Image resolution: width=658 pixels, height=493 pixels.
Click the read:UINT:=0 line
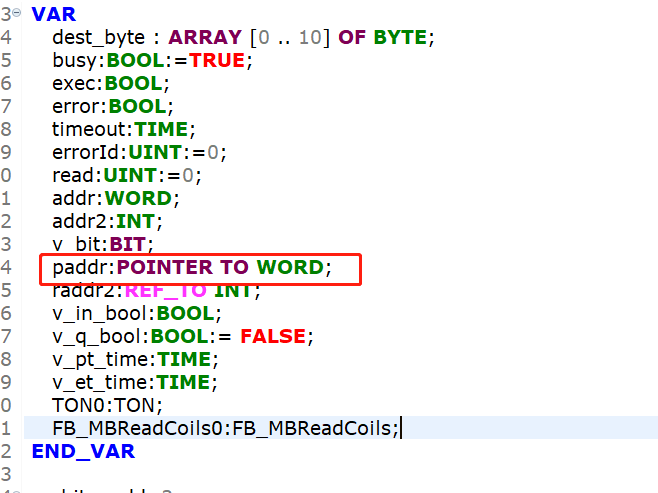coord(127,175)
